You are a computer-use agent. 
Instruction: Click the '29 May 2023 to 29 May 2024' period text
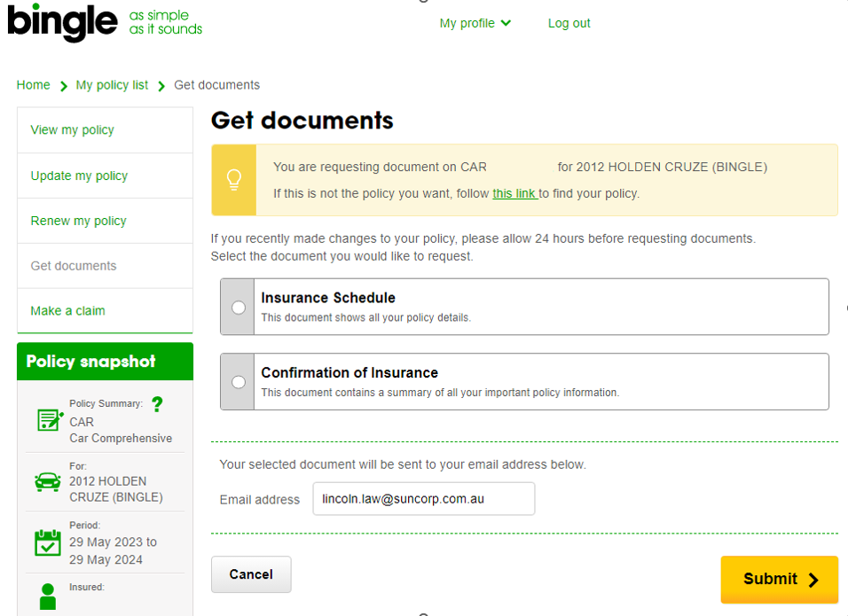tap(113, 550)
